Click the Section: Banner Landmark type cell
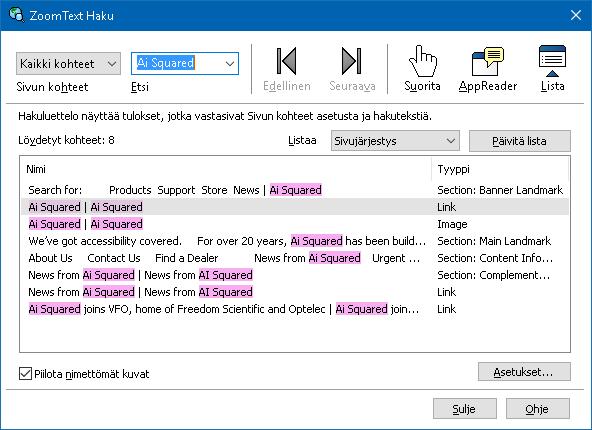The height and width of the screenshot is (430, 592). point(500,190)
